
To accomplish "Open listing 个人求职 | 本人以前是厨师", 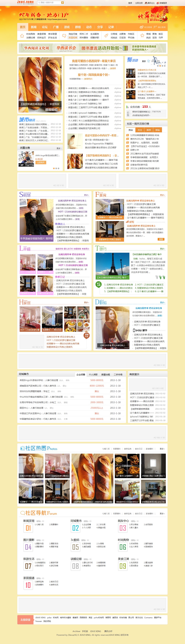I will point(88,121).
